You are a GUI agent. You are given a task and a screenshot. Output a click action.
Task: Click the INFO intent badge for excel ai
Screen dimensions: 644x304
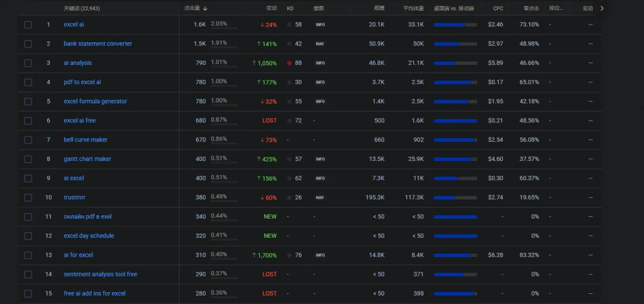(x=320, y=24)
